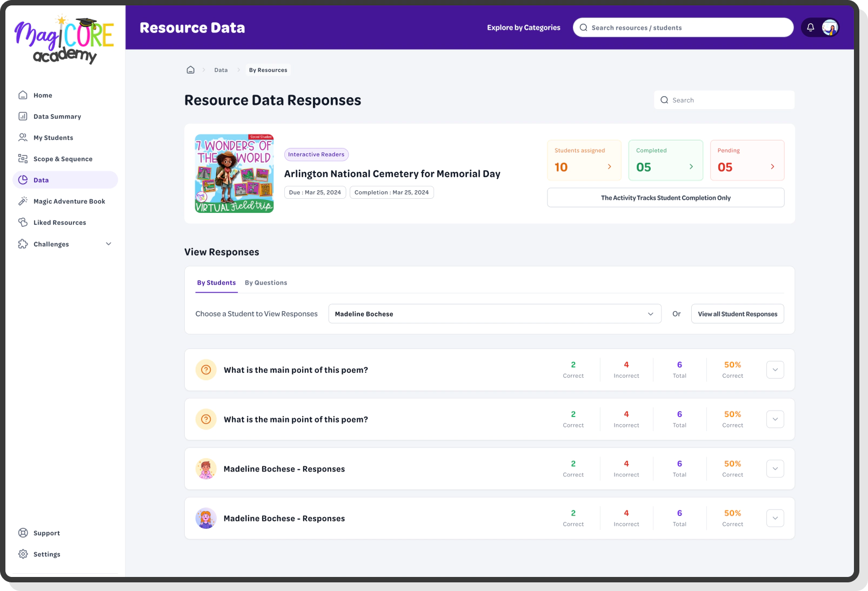Open Explore by Categories menu
The height and width of the screenshot is (591, 868).
523,27
